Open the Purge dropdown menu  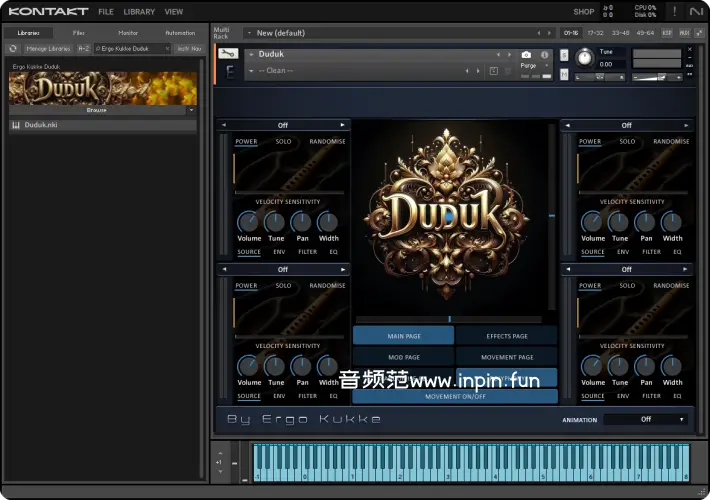click(x=530, y=65)
